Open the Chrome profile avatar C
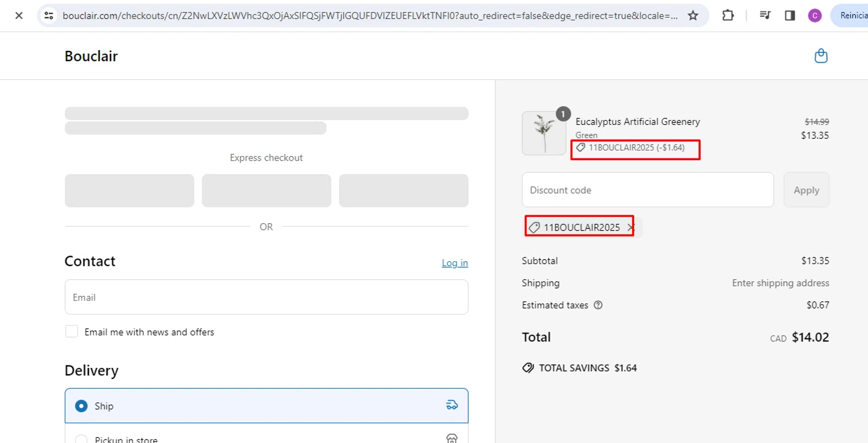 815,16
